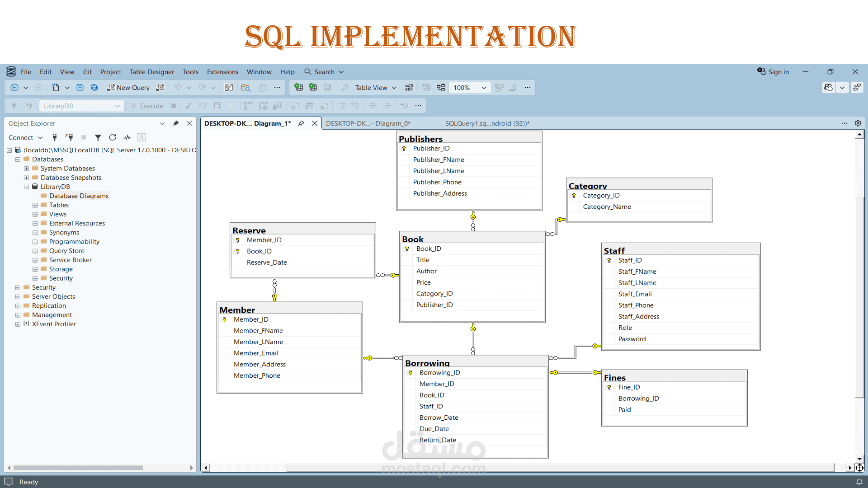Click the New Query button

click(128, 88)
